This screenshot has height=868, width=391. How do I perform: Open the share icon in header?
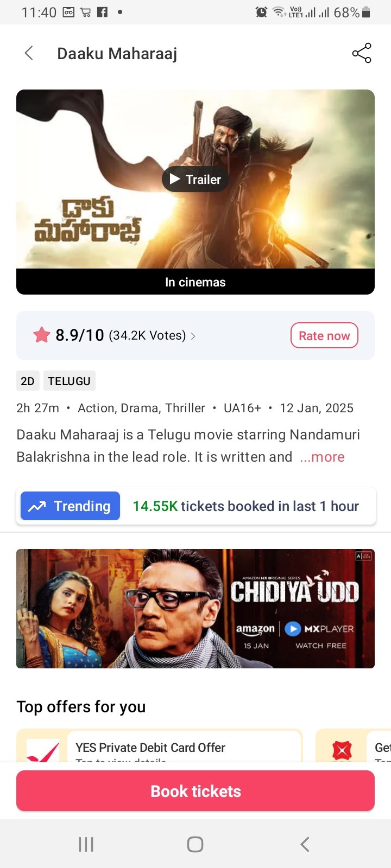coord(362,53)
